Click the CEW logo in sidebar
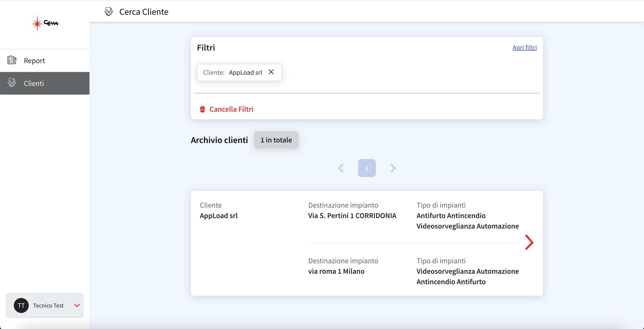 tap(45, 23)
